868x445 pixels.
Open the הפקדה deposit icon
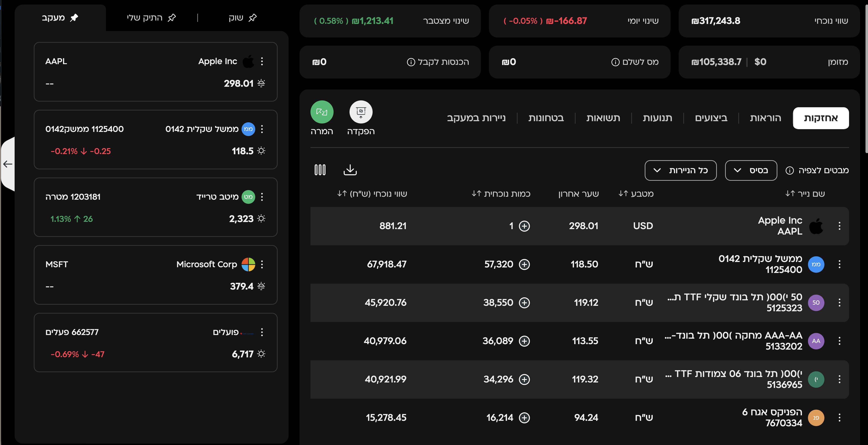(x=361, y=112)
